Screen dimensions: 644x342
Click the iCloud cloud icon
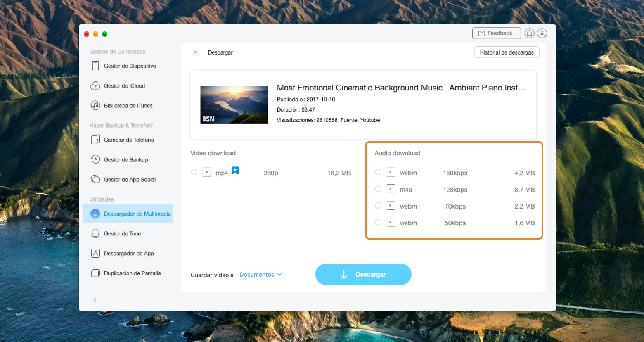95,85
